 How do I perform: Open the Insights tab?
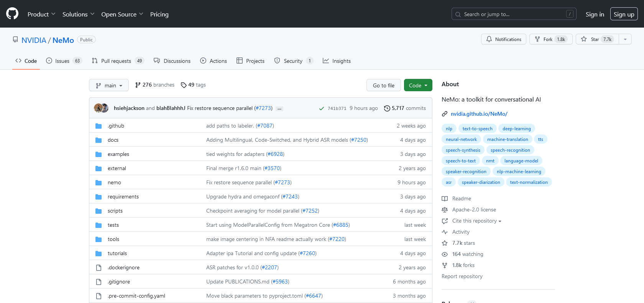coord(337,61)
